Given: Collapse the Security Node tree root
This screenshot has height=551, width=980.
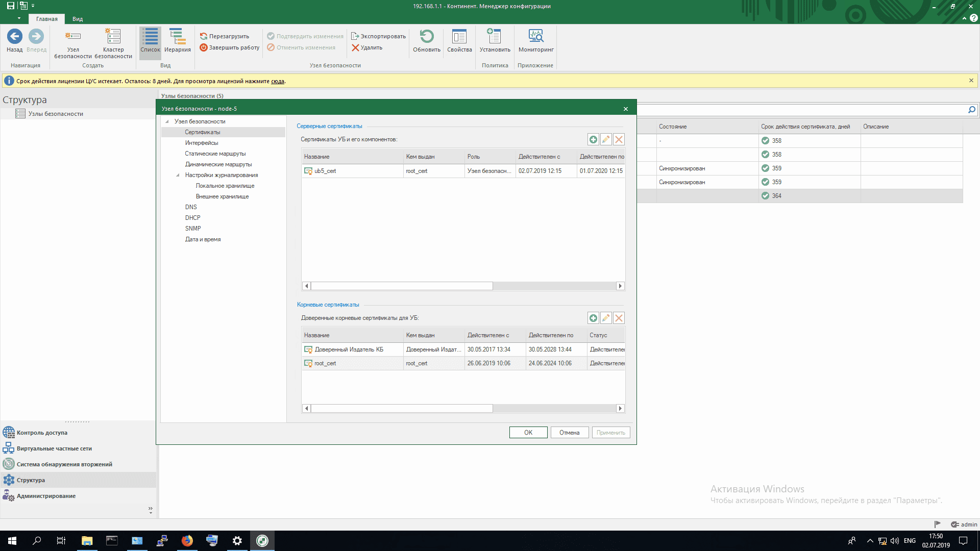Looking at the screenshot, I should (167, 121).
